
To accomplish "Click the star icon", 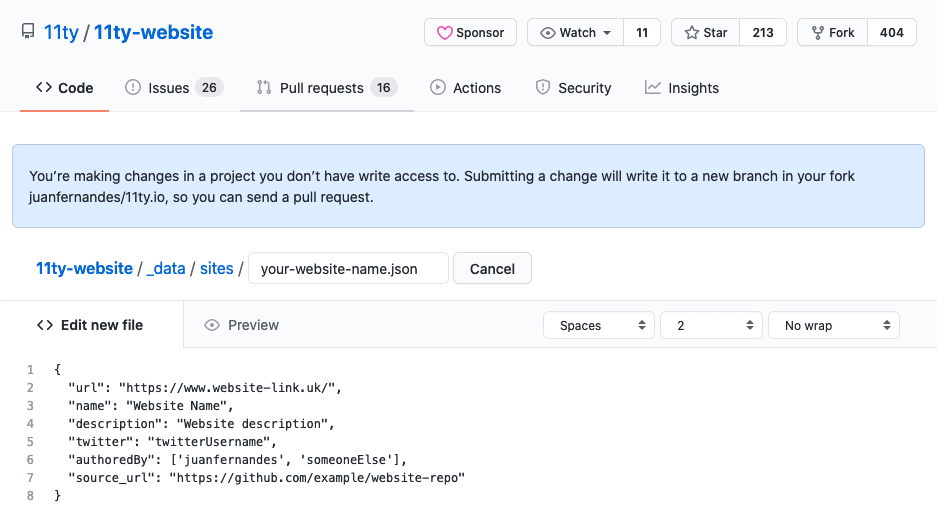I will tap(691, 33).
